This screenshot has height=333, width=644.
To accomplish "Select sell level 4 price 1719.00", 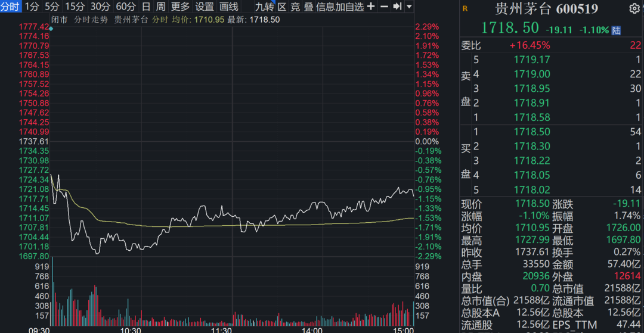I will click(x=532, y=74).
